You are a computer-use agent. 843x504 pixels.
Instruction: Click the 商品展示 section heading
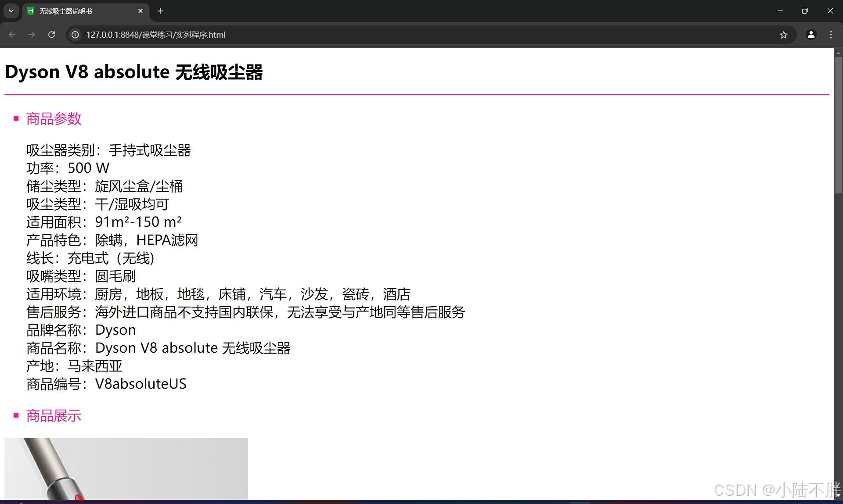point(54,416)
